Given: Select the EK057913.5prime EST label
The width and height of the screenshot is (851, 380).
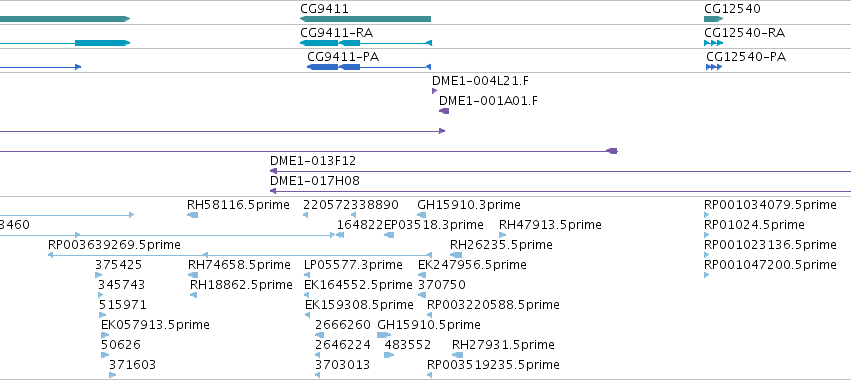Looking at the screenshot, I should 155,325.
